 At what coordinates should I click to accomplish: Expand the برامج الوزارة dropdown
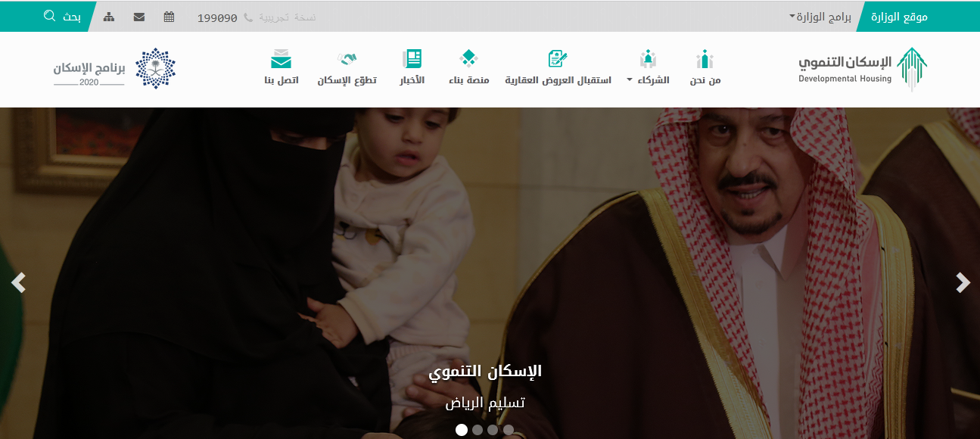tap(820, 17)
